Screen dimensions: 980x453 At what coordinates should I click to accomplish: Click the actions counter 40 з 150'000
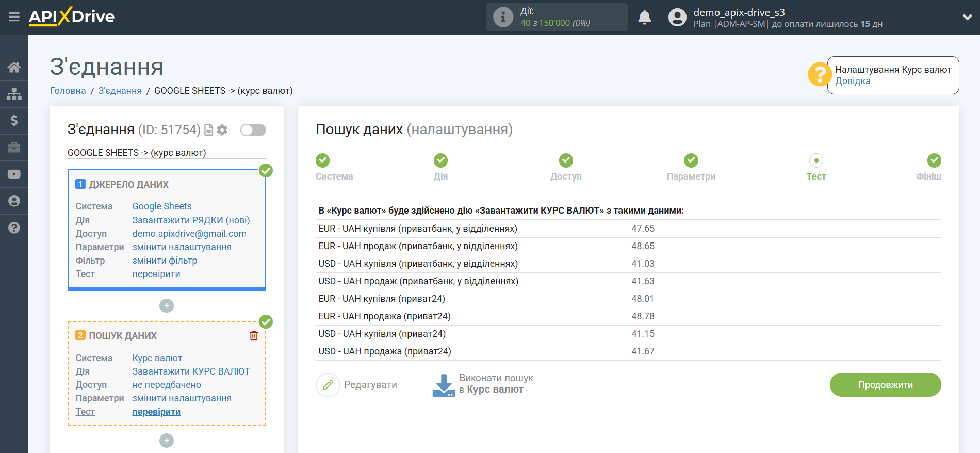[x=555, y=23]
